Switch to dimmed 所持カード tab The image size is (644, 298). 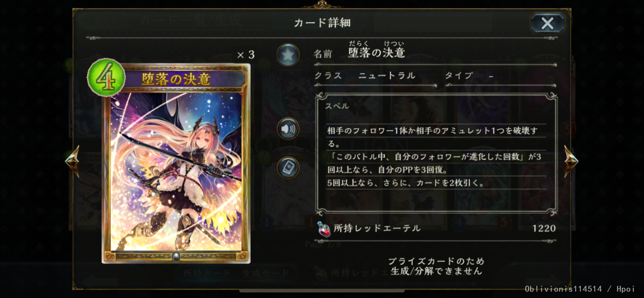point(207,273)
